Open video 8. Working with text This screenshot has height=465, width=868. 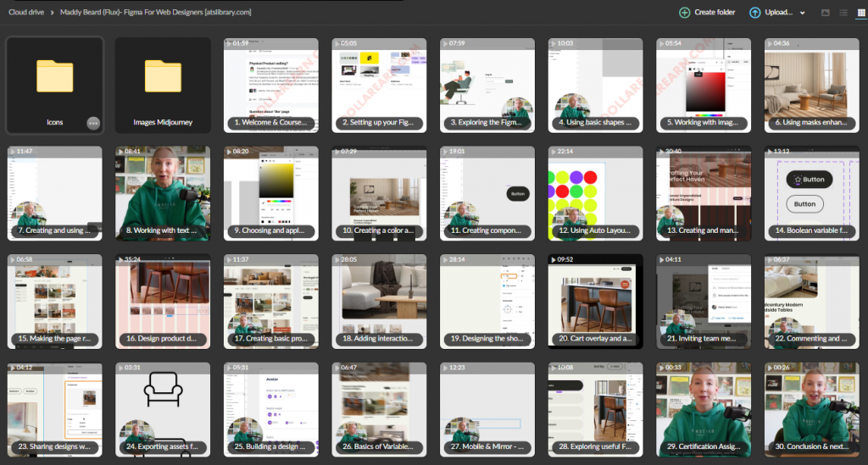tap(163, 193)
